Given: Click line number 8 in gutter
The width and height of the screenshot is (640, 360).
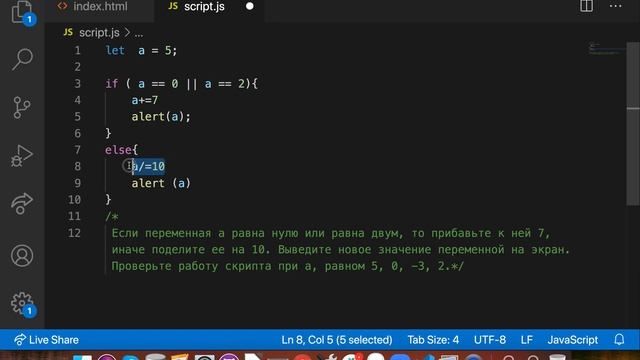Looking at the screenshot, I should (x=78, y=167).
